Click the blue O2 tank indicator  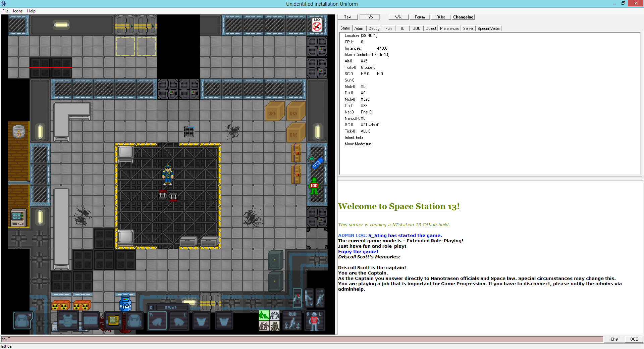tap(317, 163)
